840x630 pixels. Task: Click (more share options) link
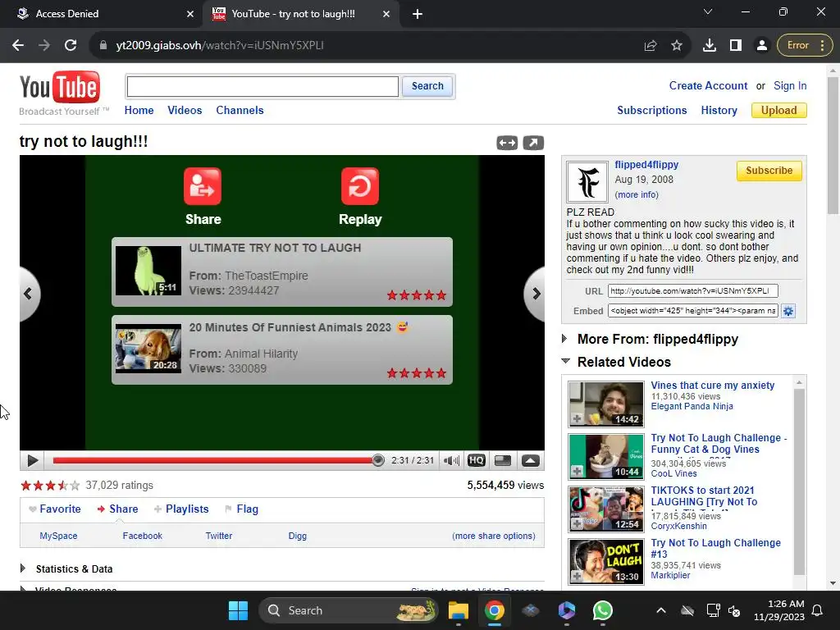(493, 536)
